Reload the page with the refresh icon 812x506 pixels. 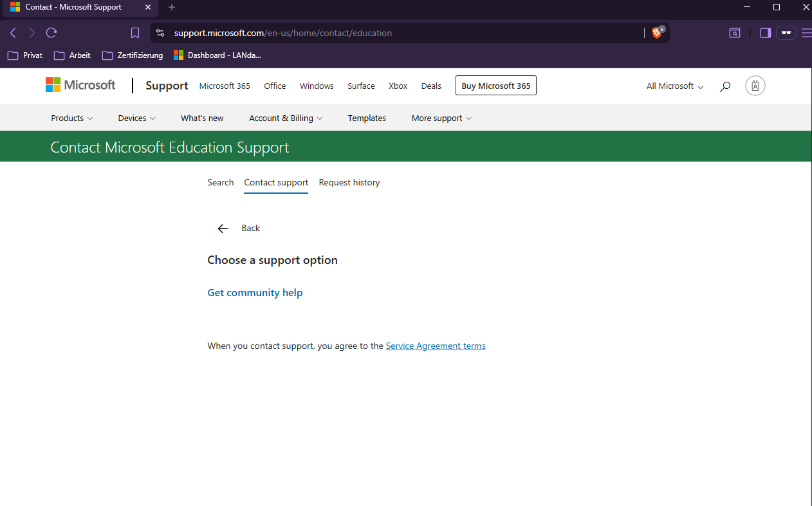tap(51, 33)
